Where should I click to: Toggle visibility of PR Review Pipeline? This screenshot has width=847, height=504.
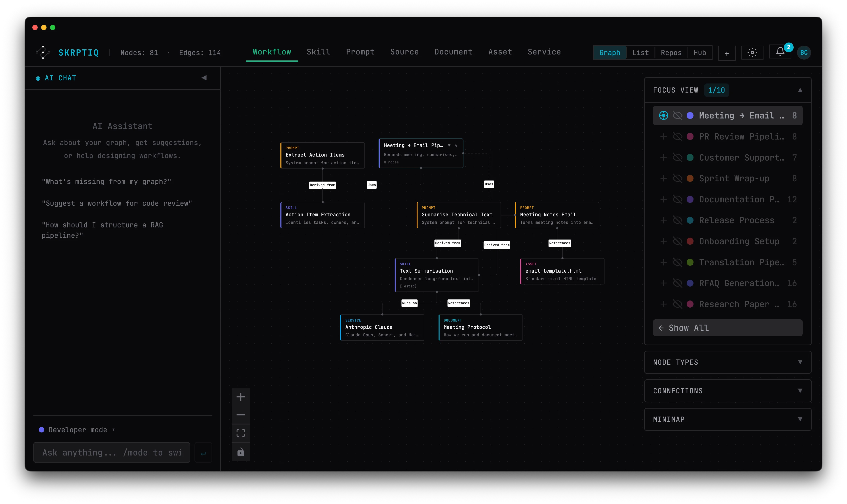pyautogui.click(x=678, y=136)
